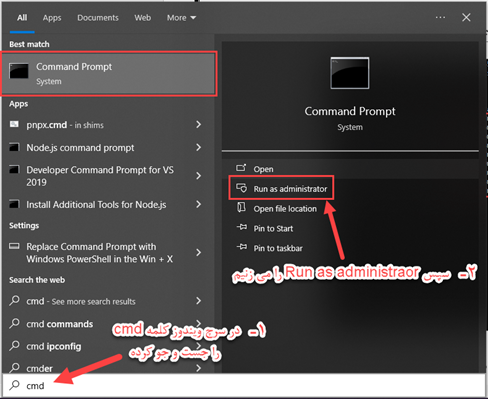Select cmd commands web suggestion

click(59, 324)
